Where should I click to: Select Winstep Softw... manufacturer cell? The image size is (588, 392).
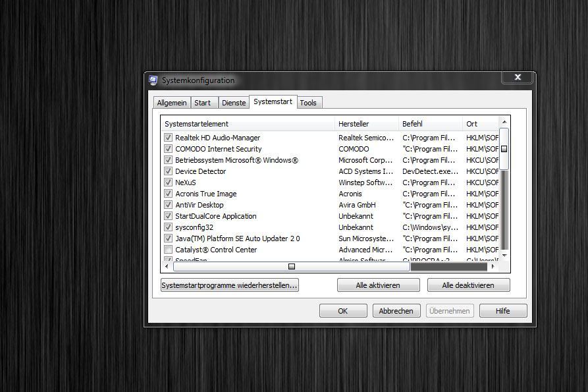365,182
